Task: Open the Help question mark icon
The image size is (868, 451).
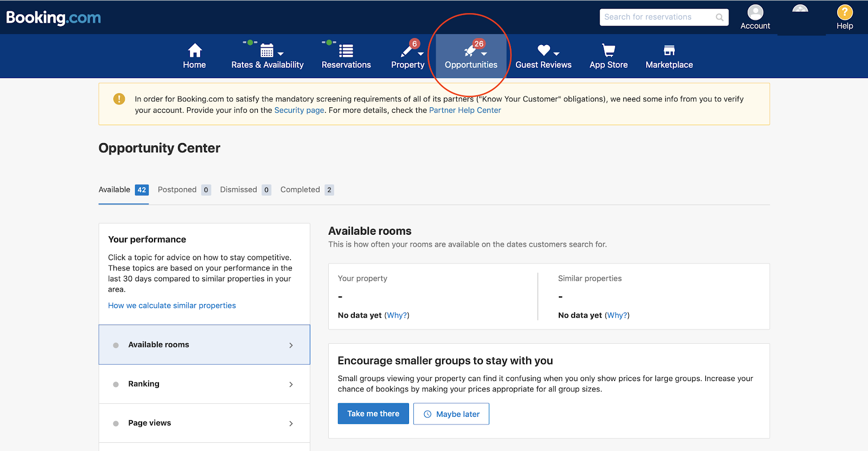Action: coord(845,12)
